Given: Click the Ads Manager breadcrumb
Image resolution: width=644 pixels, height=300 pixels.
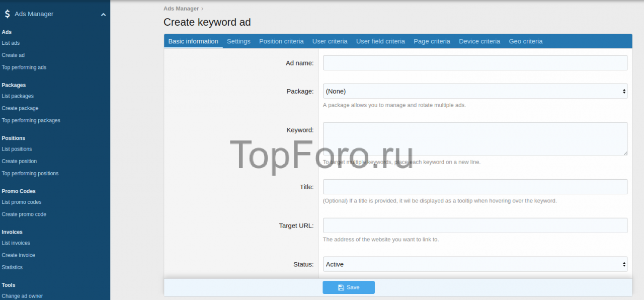Looking at the screenshot, I should 181,9.
